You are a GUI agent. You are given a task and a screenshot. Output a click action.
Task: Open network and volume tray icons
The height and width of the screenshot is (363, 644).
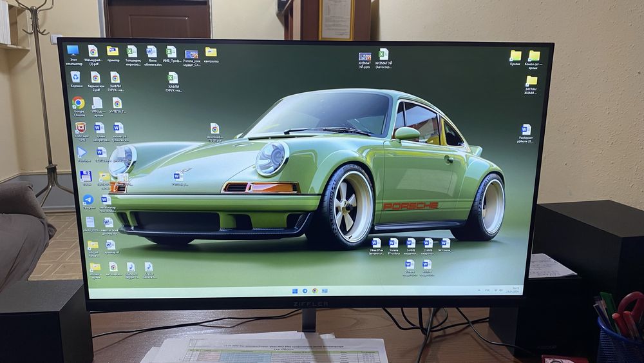click(498, 290)
